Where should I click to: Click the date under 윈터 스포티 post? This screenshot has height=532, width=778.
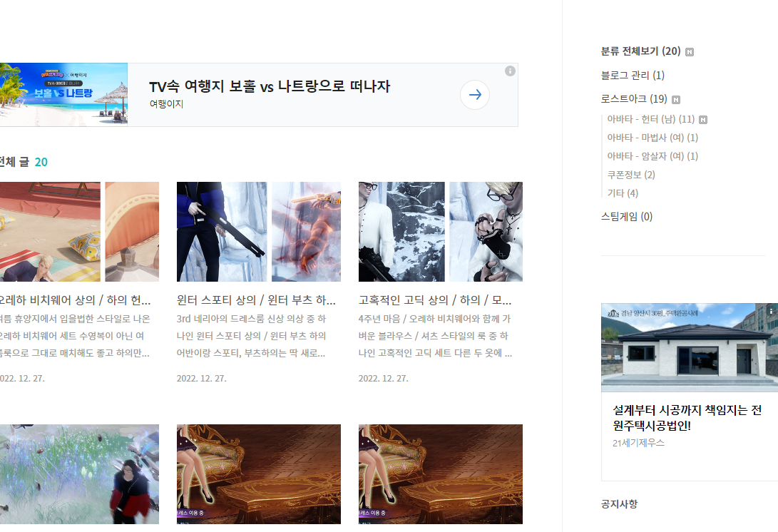pyautogui.click(x=201, y=379)
